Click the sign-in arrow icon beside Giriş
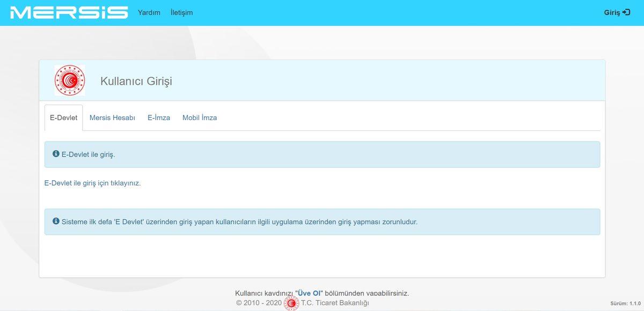This screenshot has width=644, height=311. (x=626, y=12)
